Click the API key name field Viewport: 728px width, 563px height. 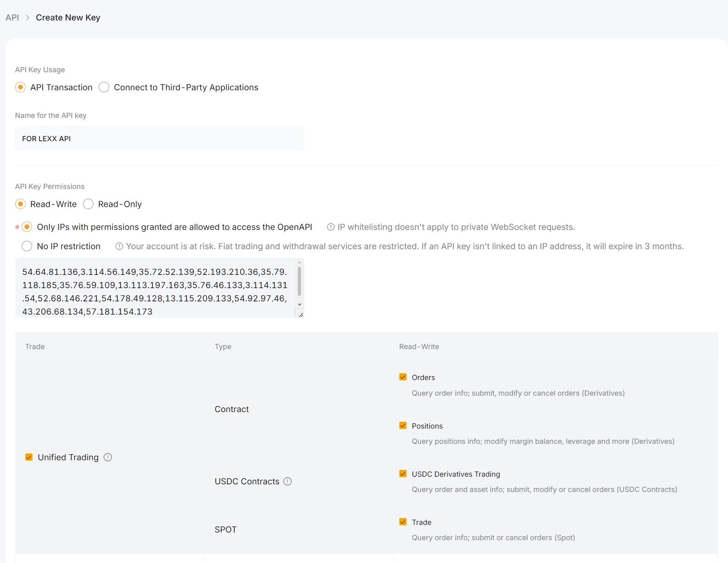(x=159, y=139)
